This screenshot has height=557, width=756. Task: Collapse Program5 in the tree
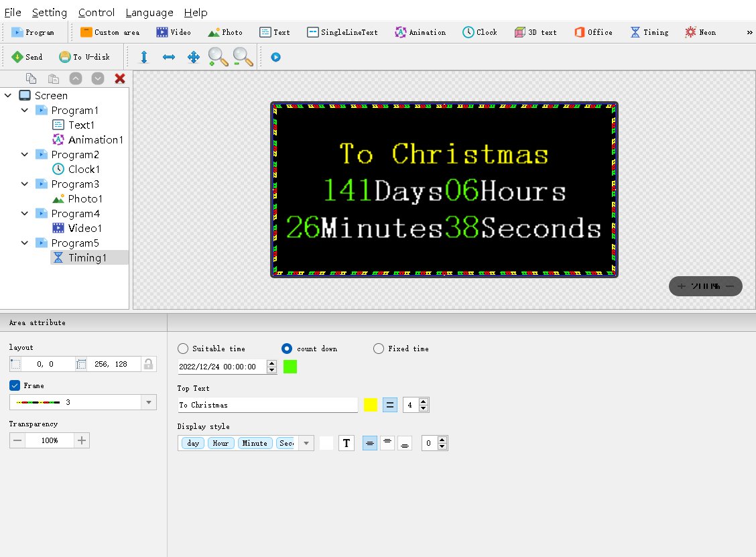click(x=25, y=243)
